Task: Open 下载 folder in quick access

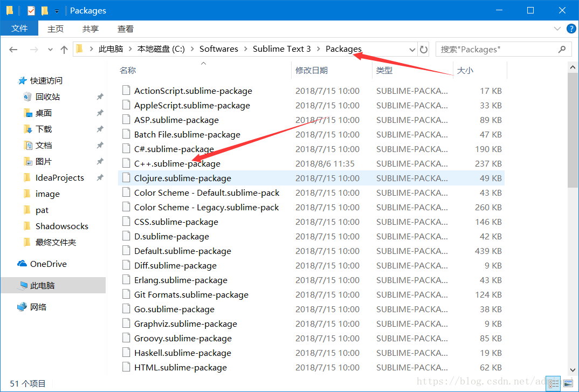Action: (x=44, y=129)
